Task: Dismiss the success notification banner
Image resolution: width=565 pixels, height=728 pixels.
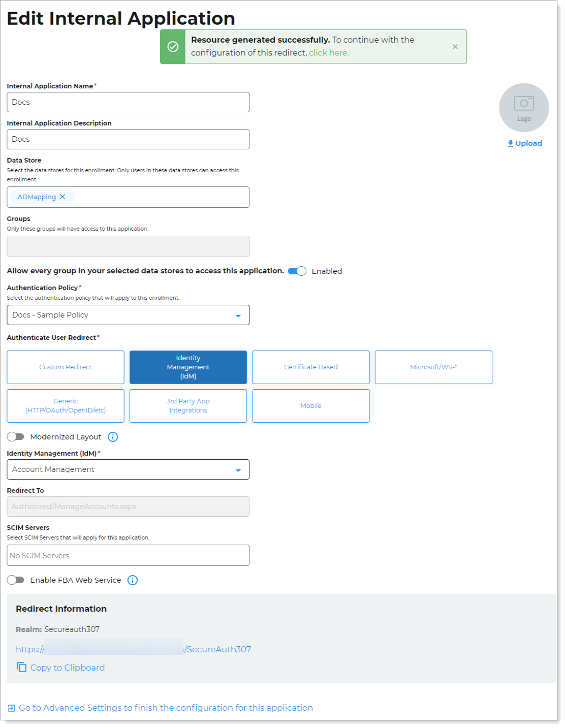Action: pyautogui.click(x=455, y=47)
